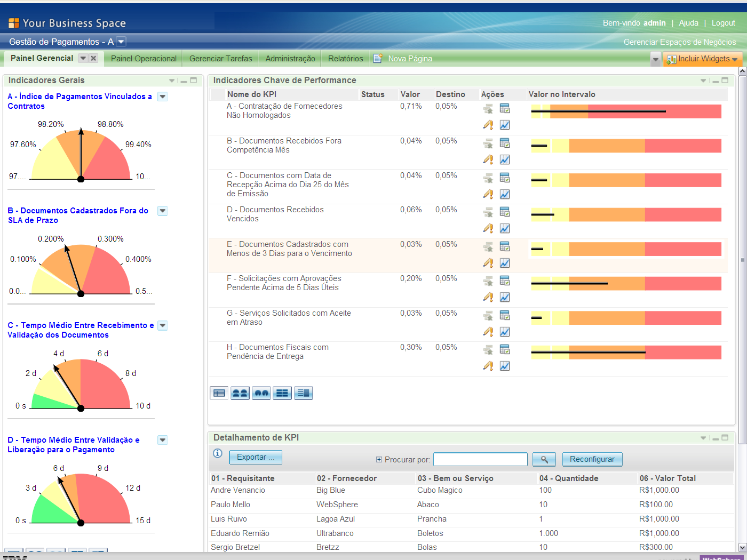Screen dimensions: 747x560
Task: Open table-check icon for KPI A - Contratação de Fornecedores
Action: click(x=505, y=108)
